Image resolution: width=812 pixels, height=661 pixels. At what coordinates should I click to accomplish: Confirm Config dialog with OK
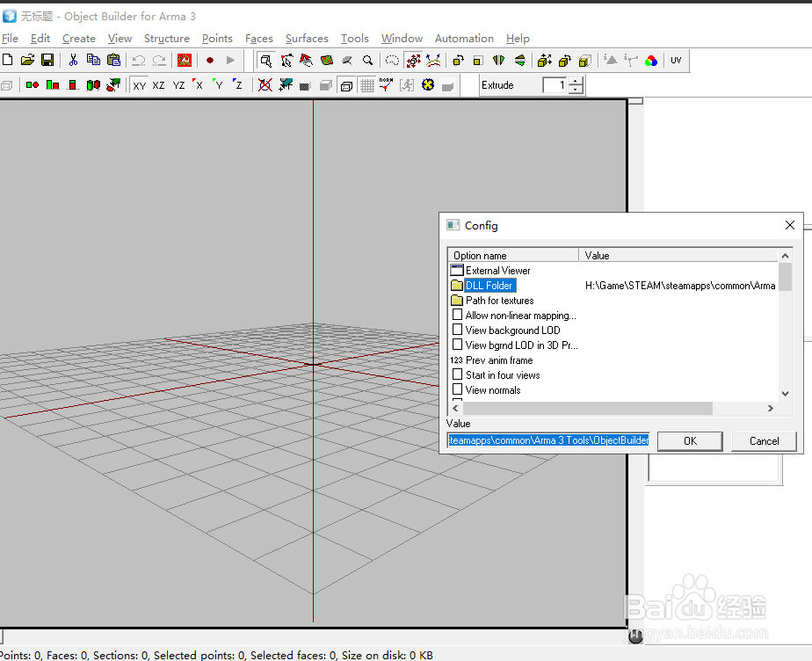tap(691, 441)
